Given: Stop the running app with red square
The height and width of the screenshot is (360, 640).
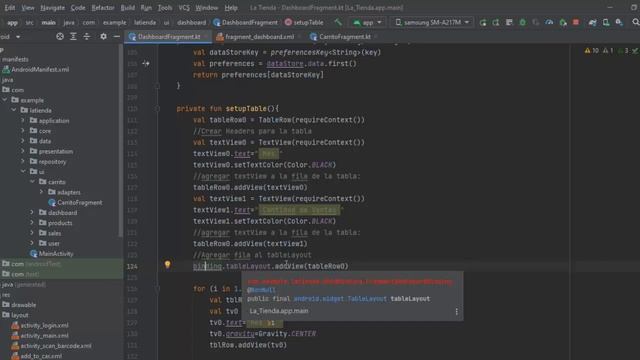Looking at the screenshot, I should 576,22.
